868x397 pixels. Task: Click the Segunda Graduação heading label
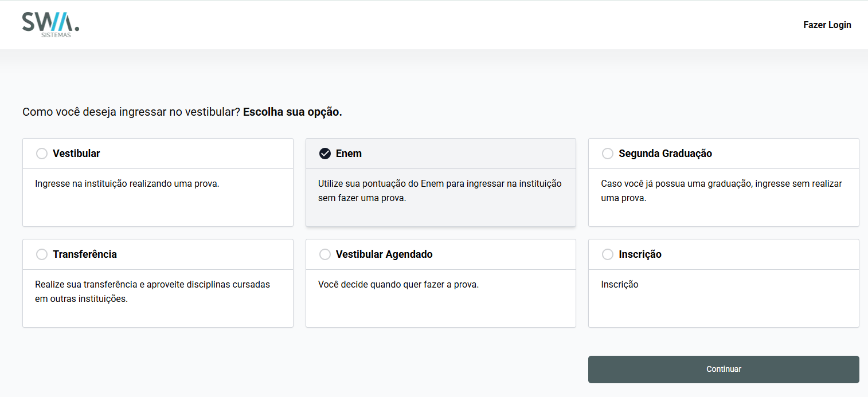665,154
